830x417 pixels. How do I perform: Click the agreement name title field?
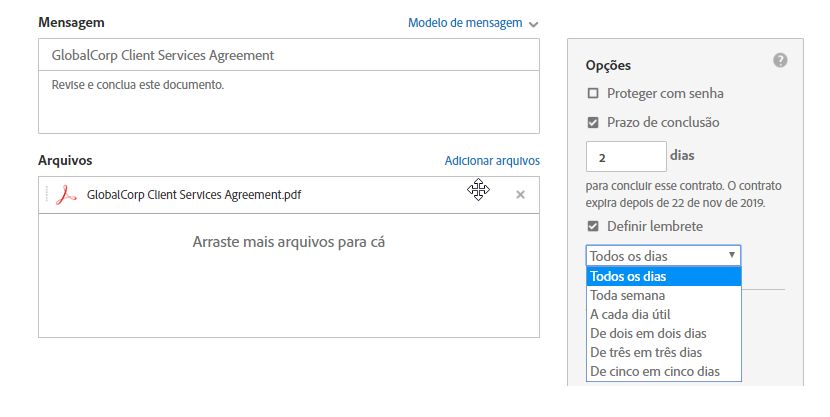[289, 55]
